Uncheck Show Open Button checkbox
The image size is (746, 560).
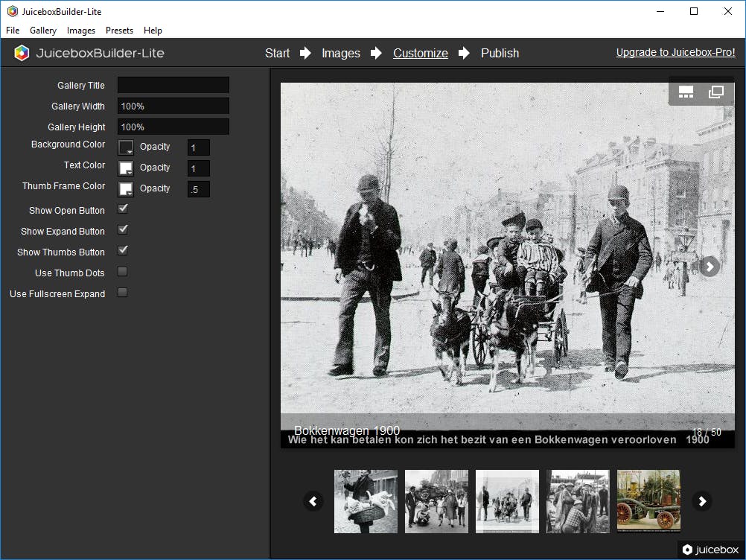tap(123, 209)
